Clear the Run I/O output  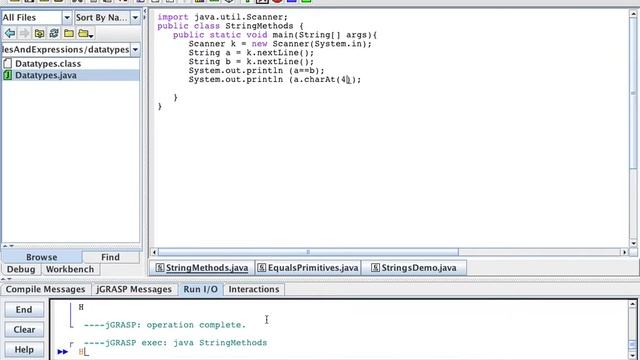click(x=24, y=329)
